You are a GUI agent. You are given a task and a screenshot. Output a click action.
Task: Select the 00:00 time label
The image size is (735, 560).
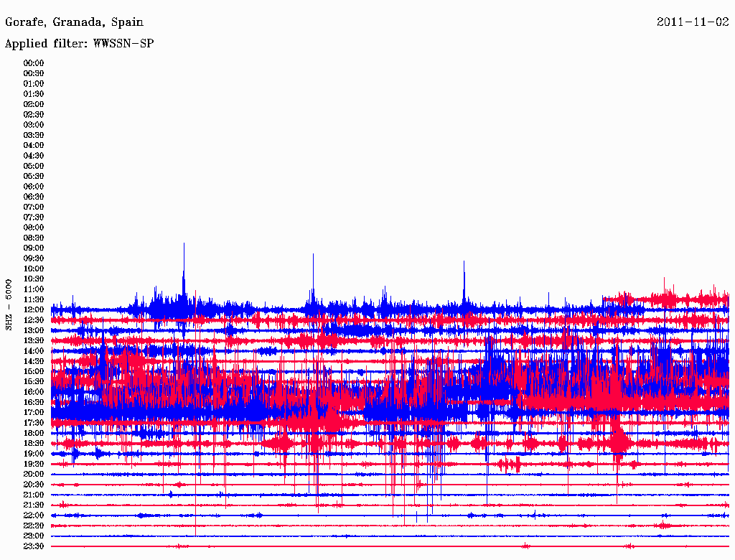click(34, 63)
